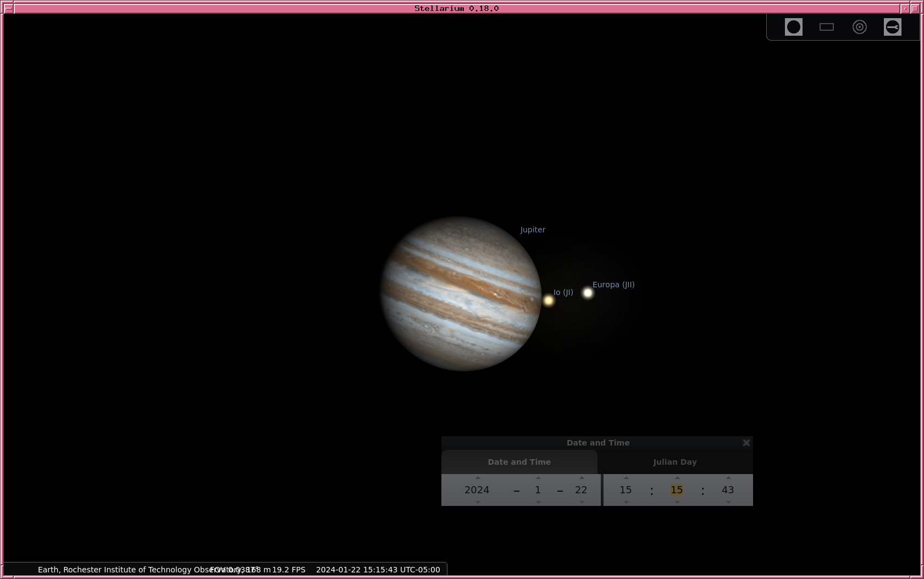This screenshot has height=579, width=924.
Task: Increment the month using its up arrow
Action: click(538, 478)
